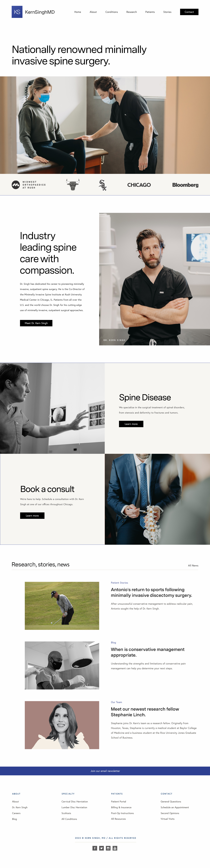
Task: Open the Research menu item
Action: click(x=132, y=12)
